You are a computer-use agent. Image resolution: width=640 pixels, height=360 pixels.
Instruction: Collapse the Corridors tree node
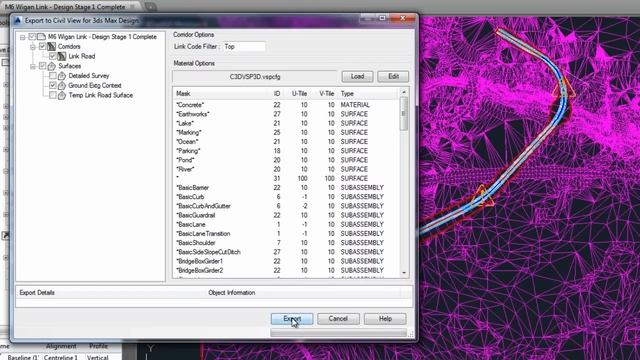[x=33, y=47]
